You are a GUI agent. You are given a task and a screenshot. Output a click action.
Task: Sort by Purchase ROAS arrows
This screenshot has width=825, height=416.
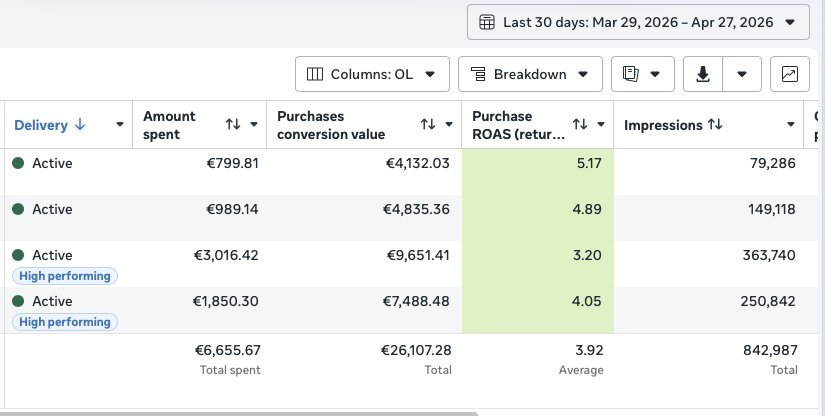(580, 124)
